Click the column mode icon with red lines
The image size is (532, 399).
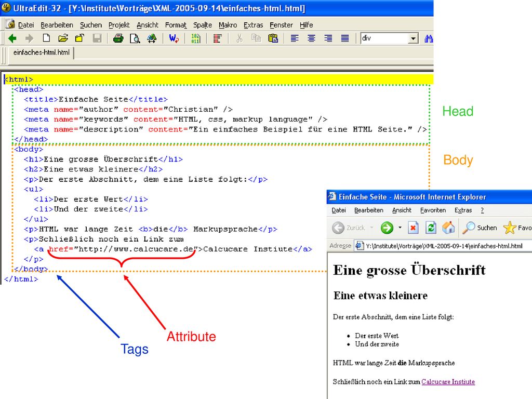(218, 38)
